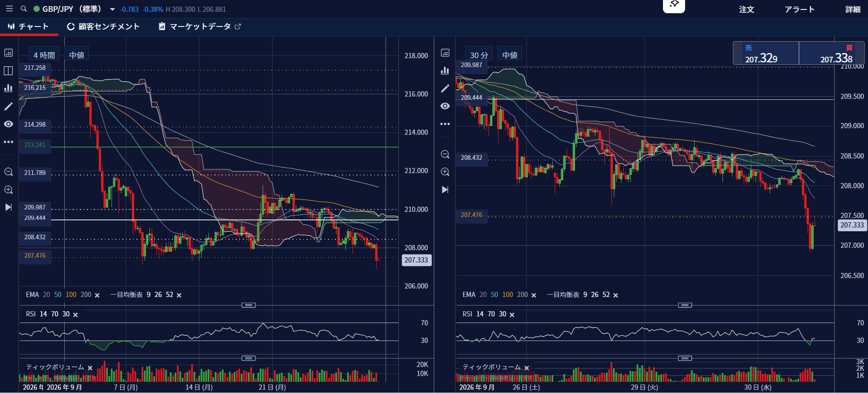Screen dimensions: 868x393
Task: Open the アラート alerts button
Action: tap(799, 9)
